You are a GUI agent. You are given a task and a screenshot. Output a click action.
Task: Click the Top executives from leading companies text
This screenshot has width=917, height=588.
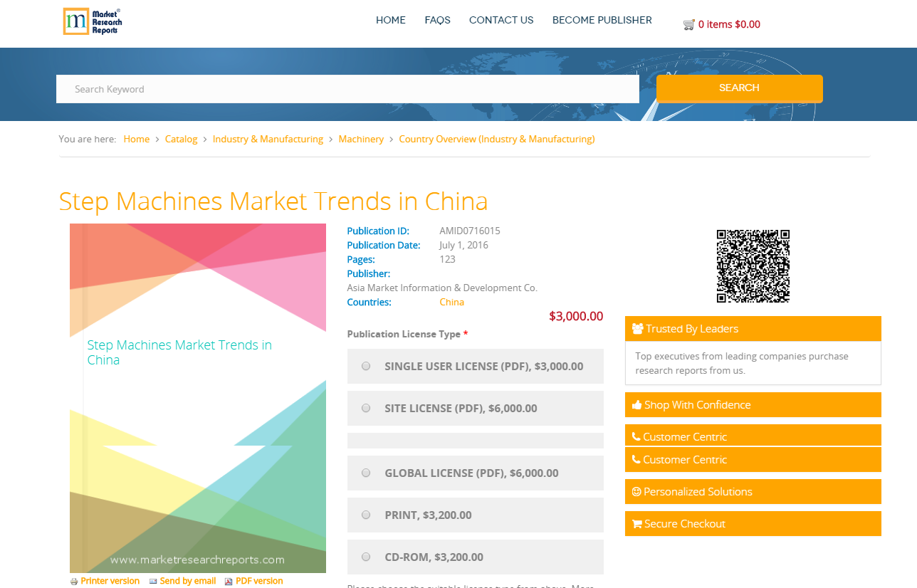[x=742, y=363]
